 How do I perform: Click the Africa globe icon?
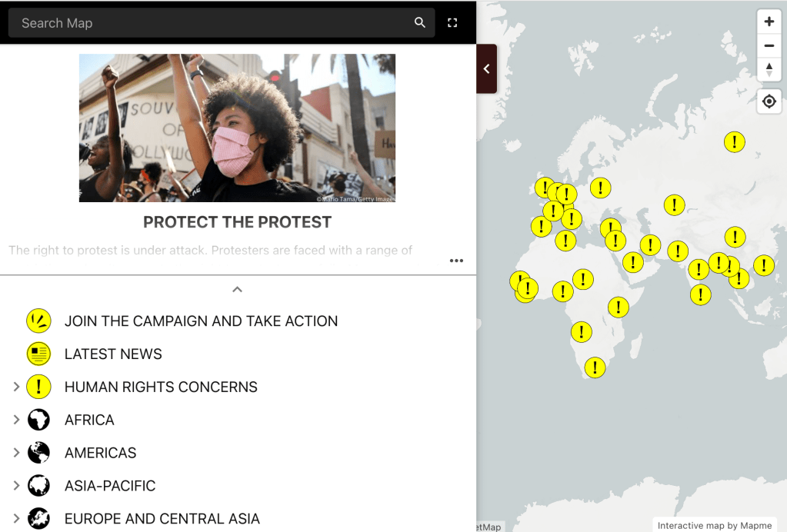point(38,421)
